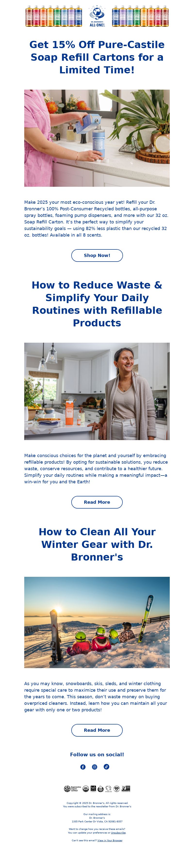Image resolution: width=194 pixels, height=868 pixels.
Task: Click the 15% Off Refill Cartons headline
Action: 97,57
